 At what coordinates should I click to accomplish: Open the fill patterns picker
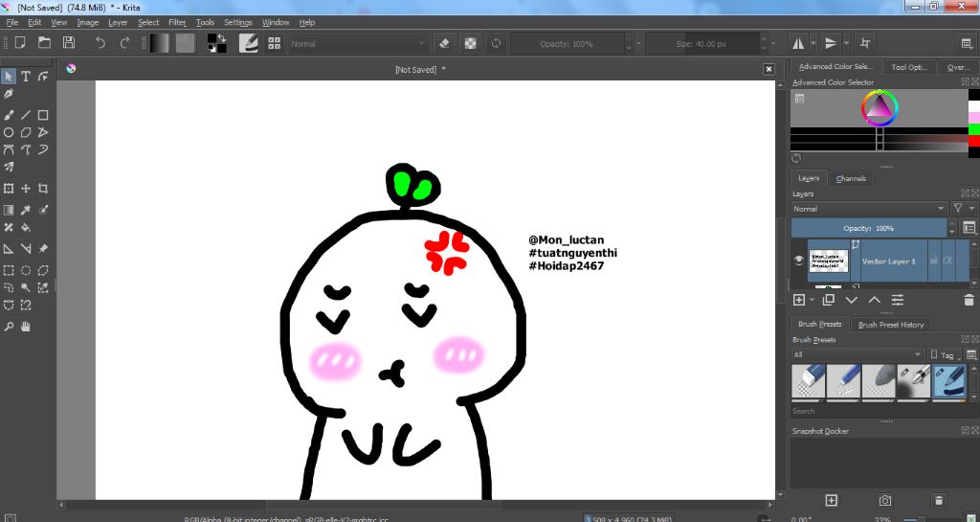186,43
